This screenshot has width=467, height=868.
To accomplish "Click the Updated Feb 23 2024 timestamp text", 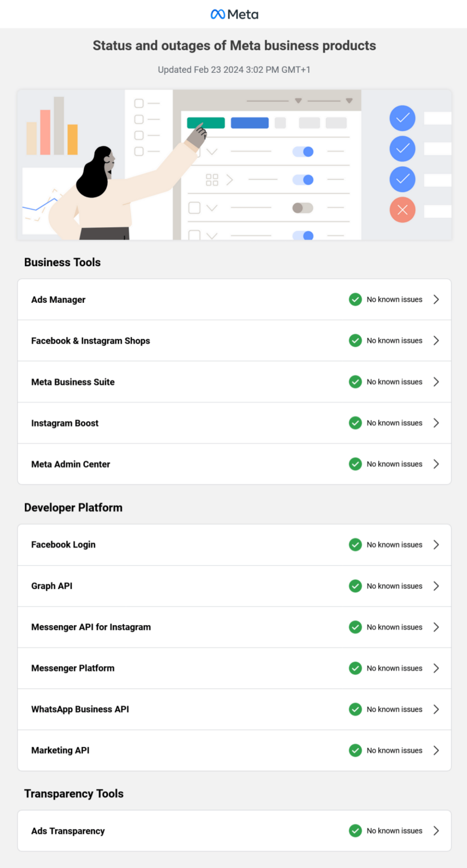I will [234, 70].
